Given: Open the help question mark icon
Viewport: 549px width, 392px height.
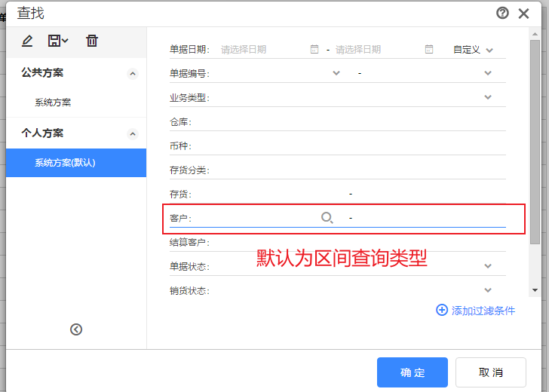Looking at the screenshot, I should pos(502,14).
